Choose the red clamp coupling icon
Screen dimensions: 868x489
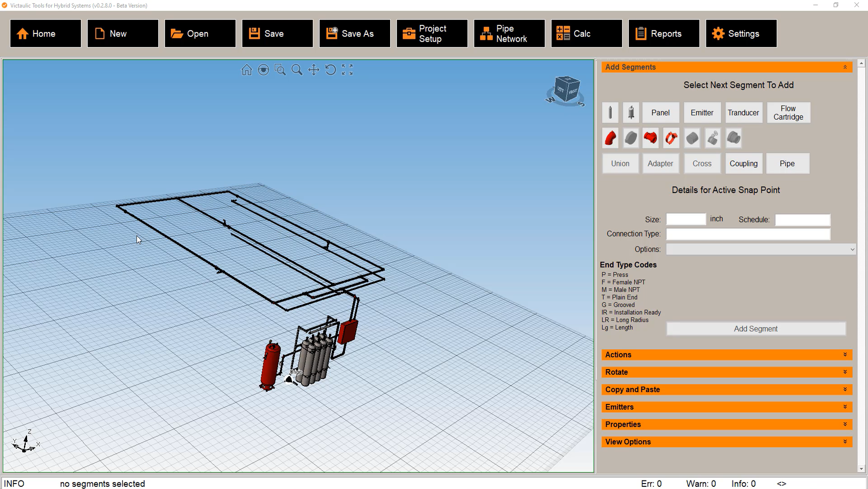click(671, 138)
